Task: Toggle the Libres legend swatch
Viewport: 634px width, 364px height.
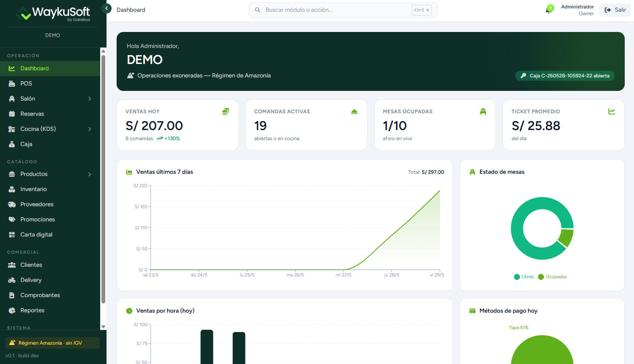Action: pyautogui.click(x=517, y=277)
